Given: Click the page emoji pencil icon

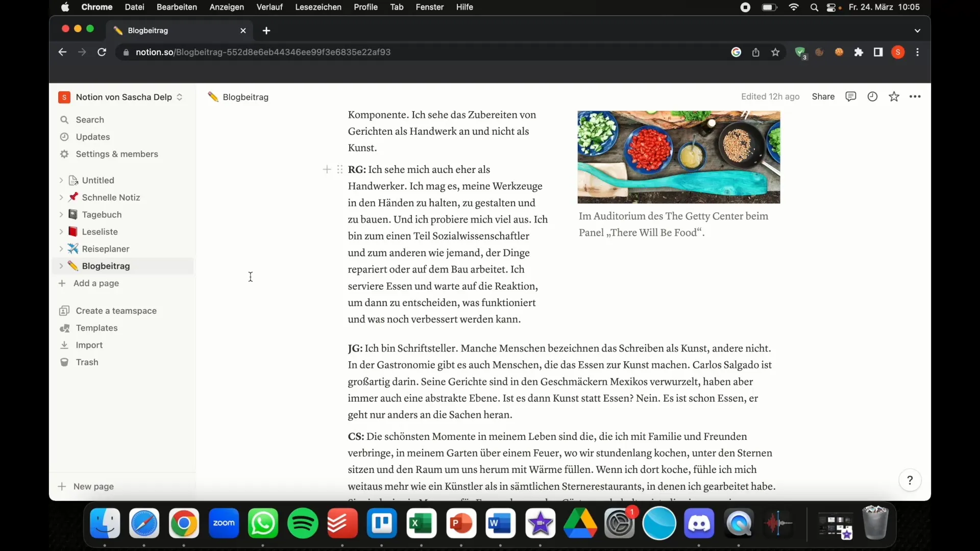Looking at the screenshot, I should (x=213, y=96).
